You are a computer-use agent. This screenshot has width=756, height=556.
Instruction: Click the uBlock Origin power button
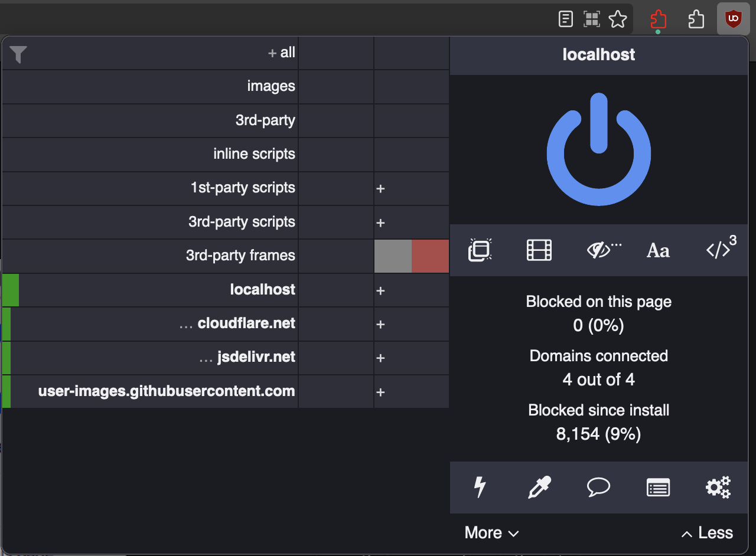(x=598, y=149)
